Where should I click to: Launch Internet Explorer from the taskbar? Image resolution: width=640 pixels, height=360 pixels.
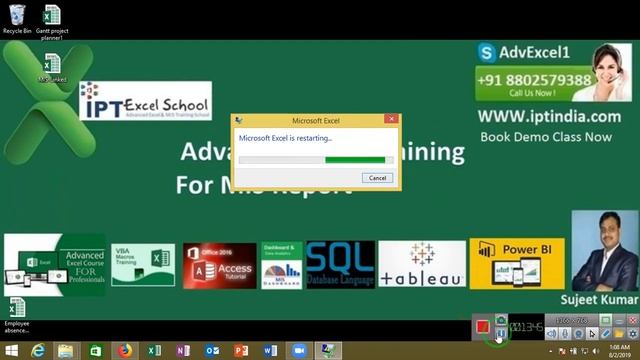point(38,351)
